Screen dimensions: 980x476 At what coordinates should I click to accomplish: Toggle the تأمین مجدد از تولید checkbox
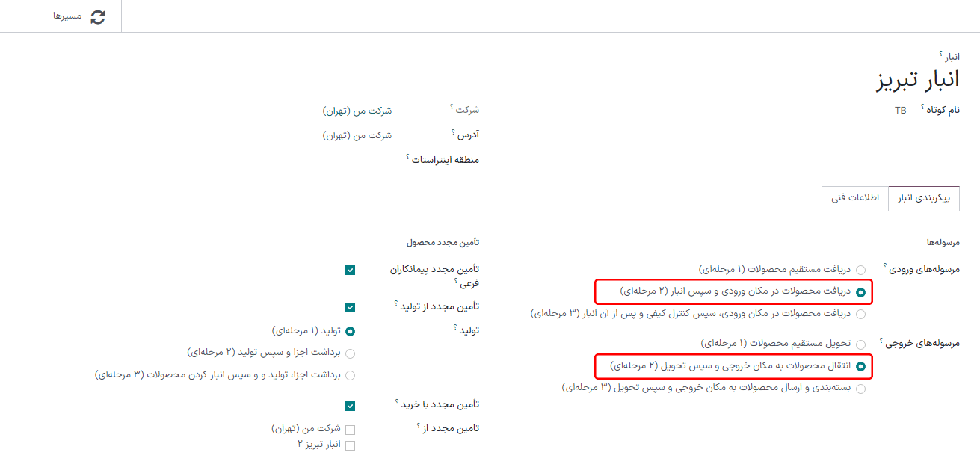(350, 307)
